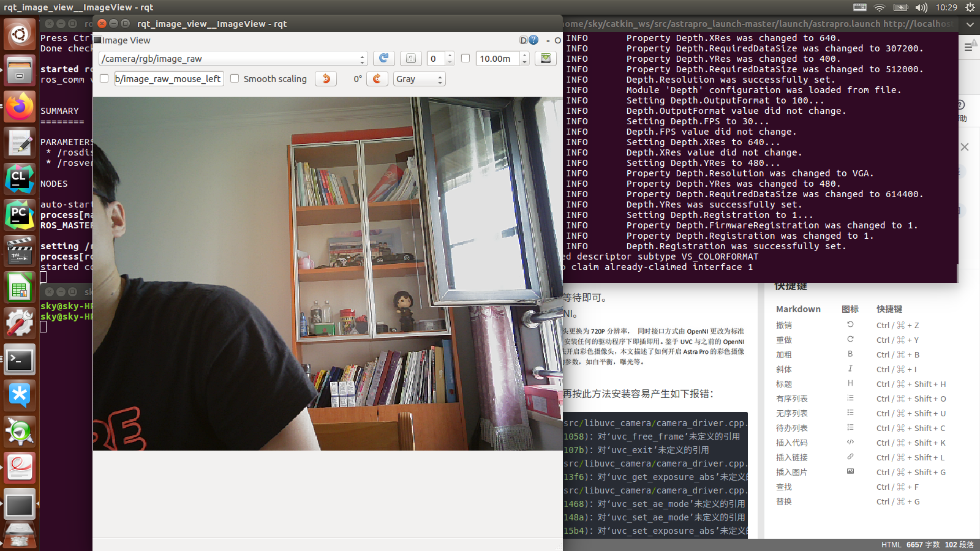Screen dimensions: 980x551
Task: Open the volume indicator
Action: [921, 7]
